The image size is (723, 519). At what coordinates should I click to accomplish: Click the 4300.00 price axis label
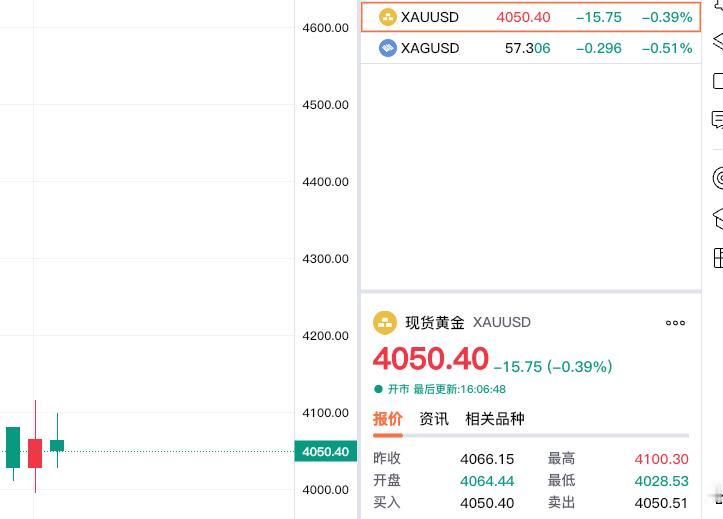pos(326,259)
